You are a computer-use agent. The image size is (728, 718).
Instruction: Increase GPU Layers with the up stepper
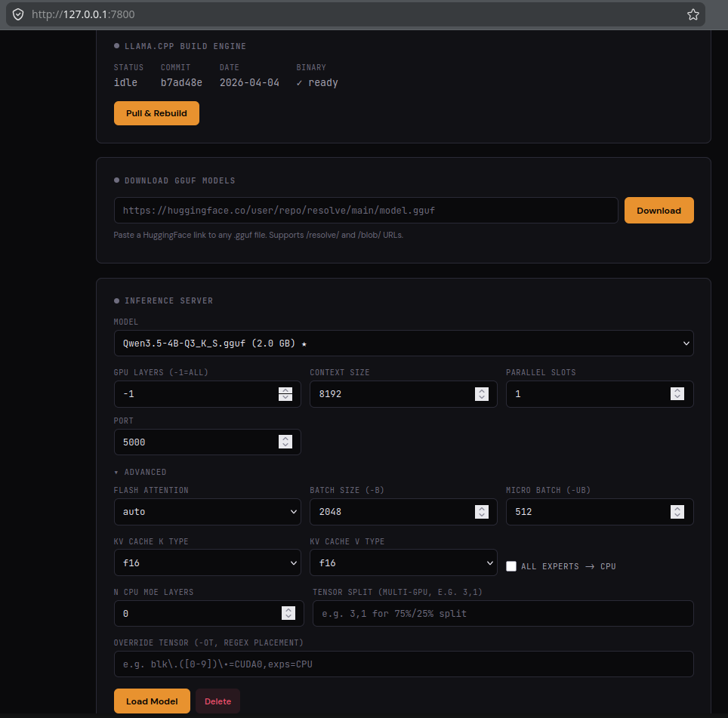(285, 390)
